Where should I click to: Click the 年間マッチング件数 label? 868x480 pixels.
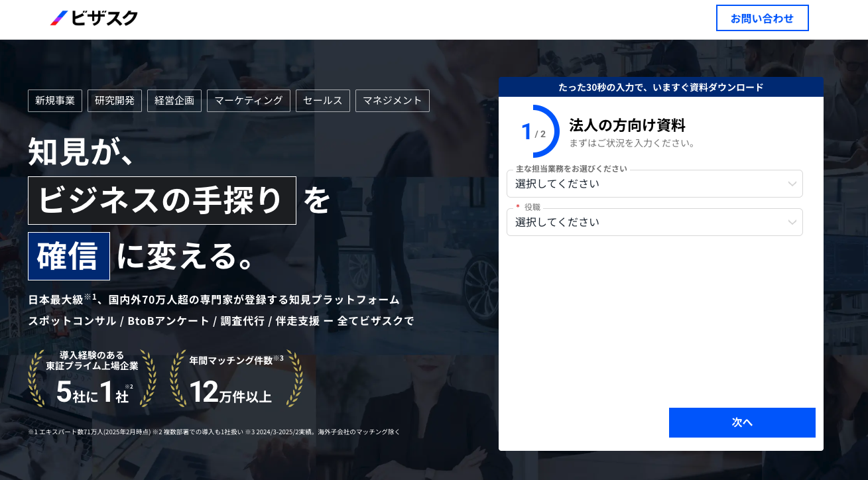pyautogui.click(x=236, y=360)
